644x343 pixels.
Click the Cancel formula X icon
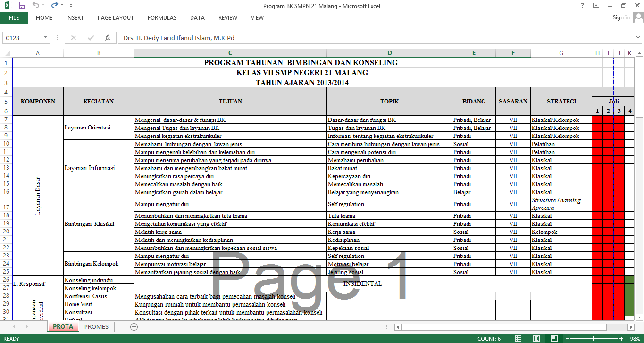click(x=74, y=38)
